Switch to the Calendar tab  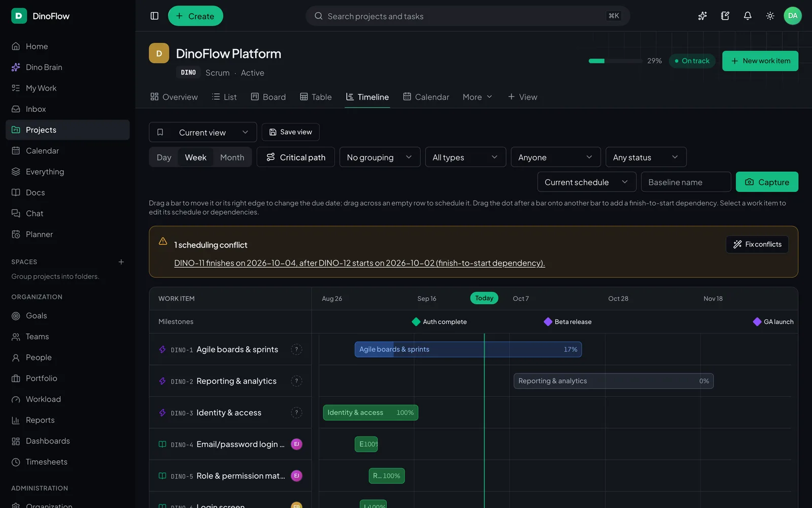[x=426, y=97]
